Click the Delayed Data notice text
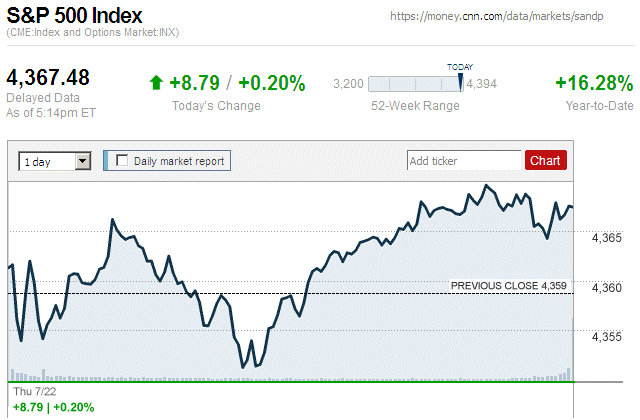 point(42,98)
